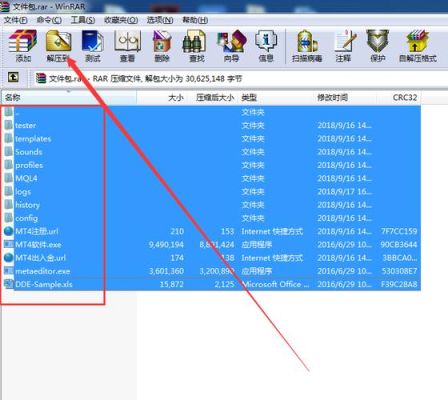Click the tester folder icon
This screenshot has width=448, height=400.
[x=9, y=125]
